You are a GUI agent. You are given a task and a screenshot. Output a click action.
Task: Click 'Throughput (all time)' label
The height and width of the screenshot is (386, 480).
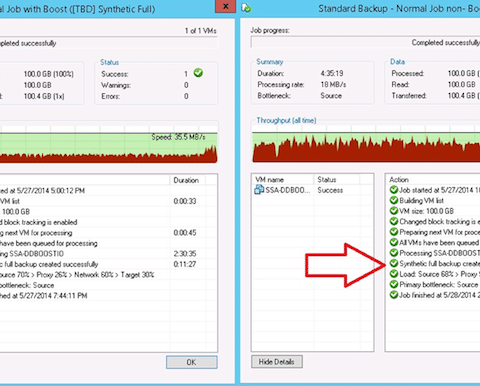click(286, 120)
